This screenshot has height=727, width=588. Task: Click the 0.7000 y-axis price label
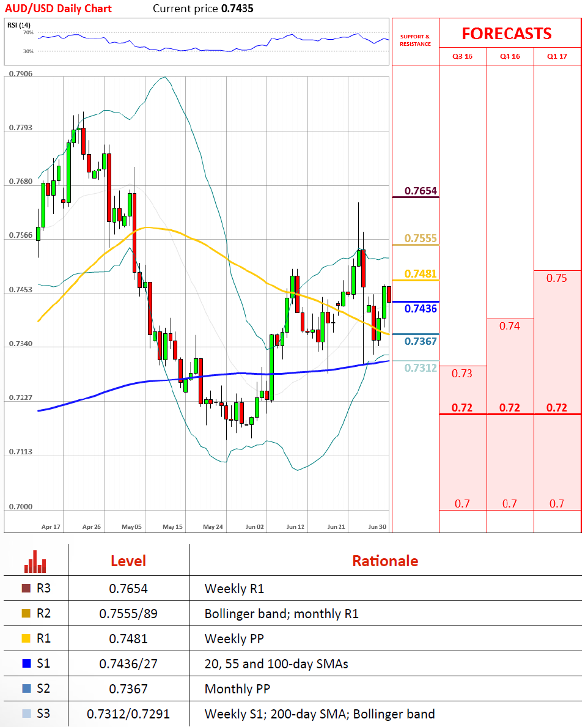20,506
